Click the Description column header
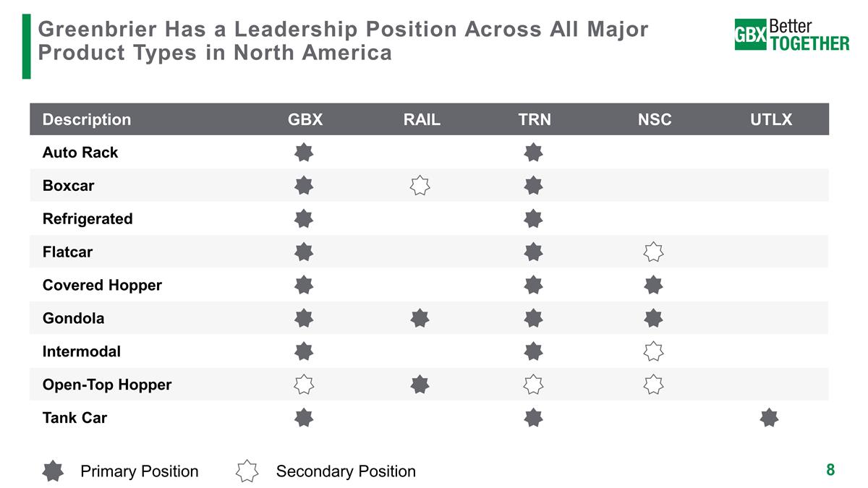This screenshot has height=488, width=868. (87, 119)
